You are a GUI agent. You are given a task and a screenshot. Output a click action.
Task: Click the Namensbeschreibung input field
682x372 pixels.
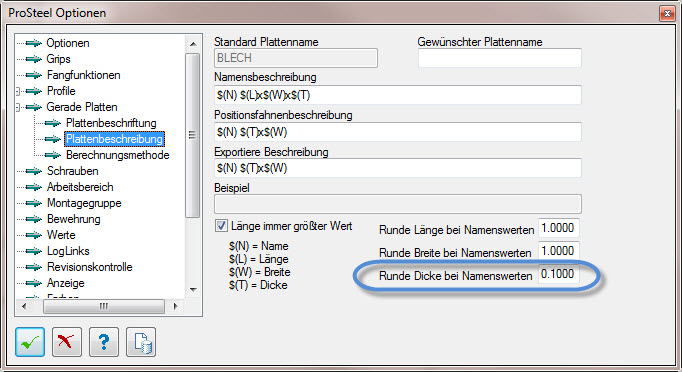point(398,95)
